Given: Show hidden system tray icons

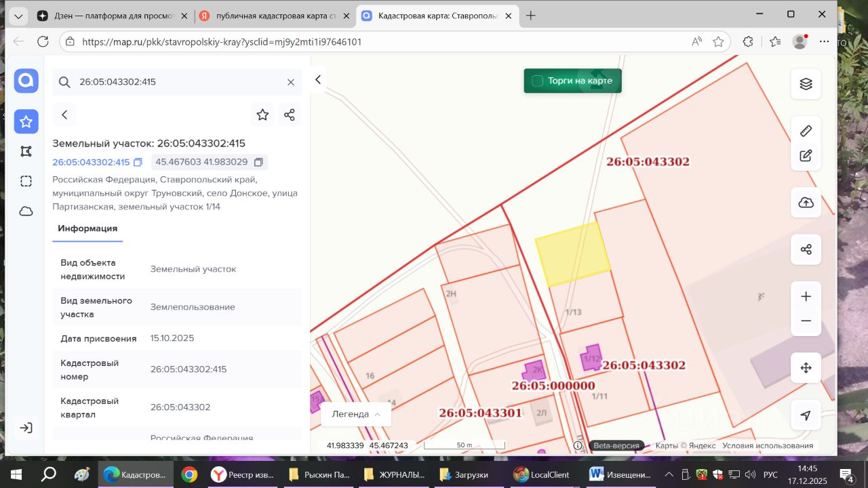Looking at the screenshot, I should click(669, 474).
